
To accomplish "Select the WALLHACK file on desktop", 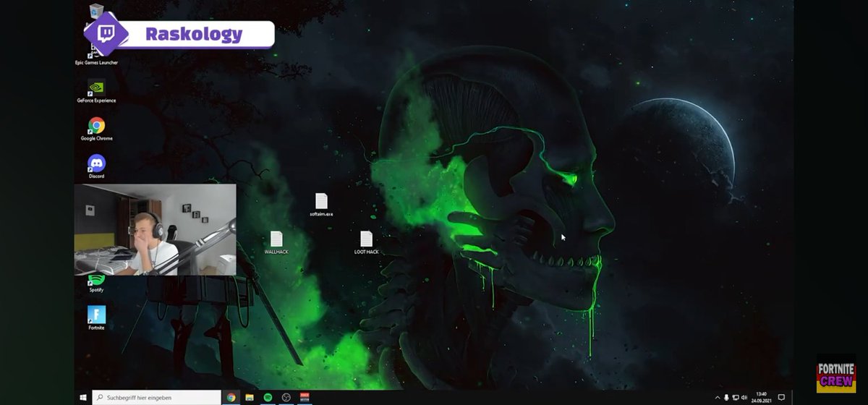I will [x=276, y=243].
